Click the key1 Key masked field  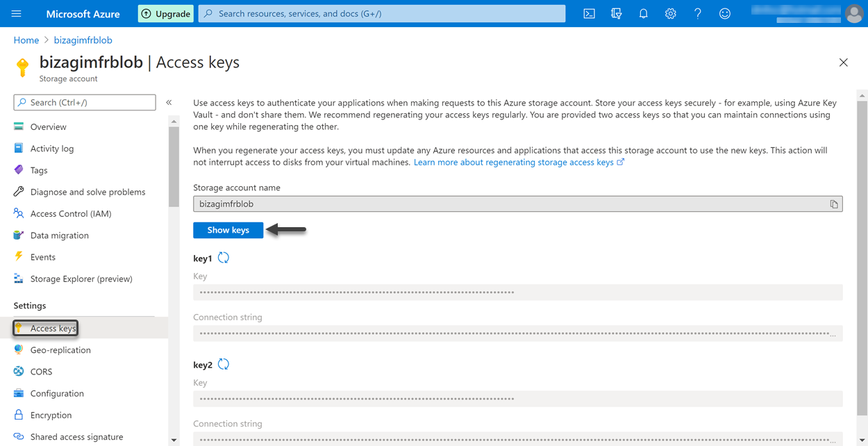pos(517,292)
